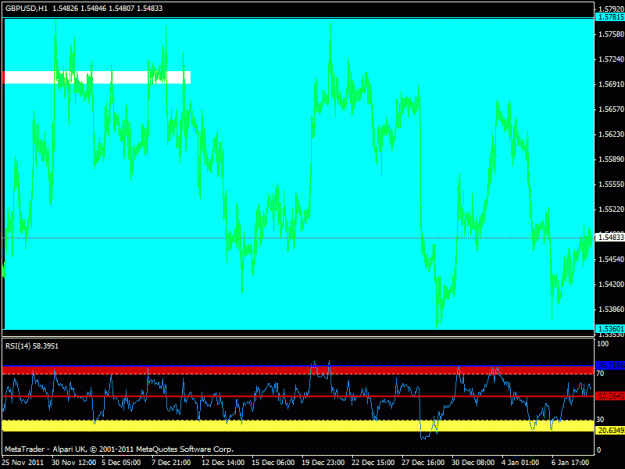Screen dimensions: 625x469
Task: Click the 15 Dec 06:00 time label
Action: point(273,462)
